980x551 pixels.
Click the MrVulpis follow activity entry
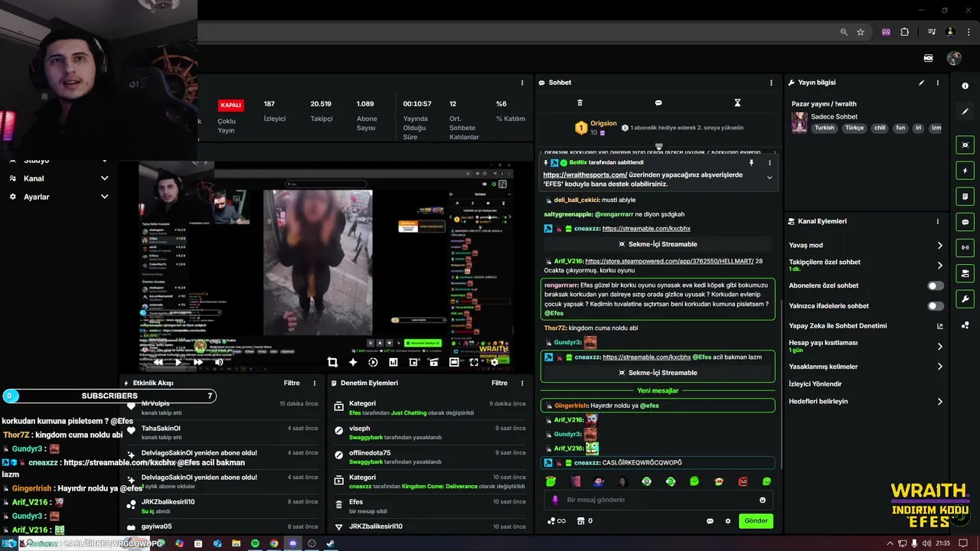[x=224, y=408]
